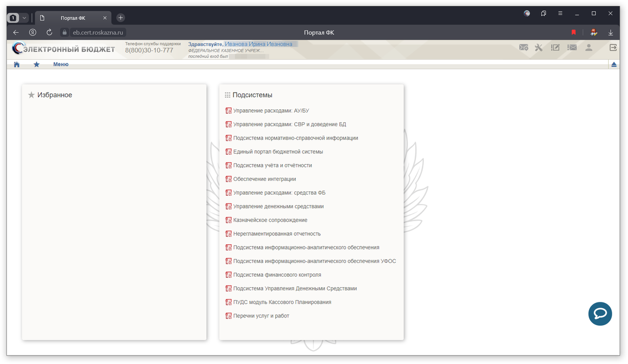
Task: Open Подсистема нормативно-справочной информации
Action: click(296, 138)
